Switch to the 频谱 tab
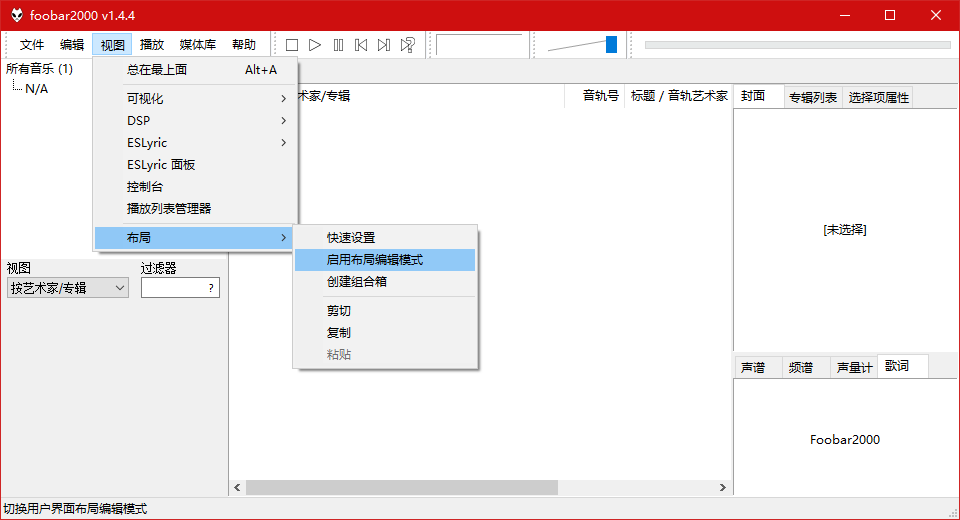 801,367
